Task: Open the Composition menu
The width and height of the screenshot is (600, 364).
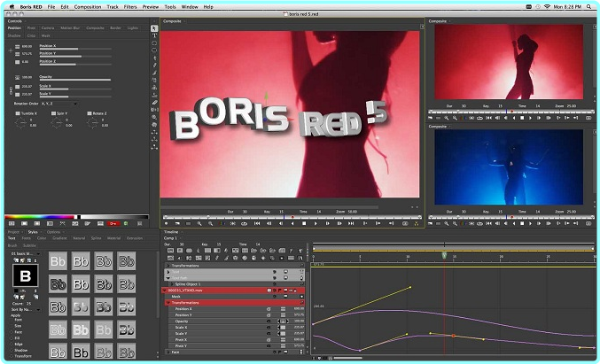Action: click(88, 6)
